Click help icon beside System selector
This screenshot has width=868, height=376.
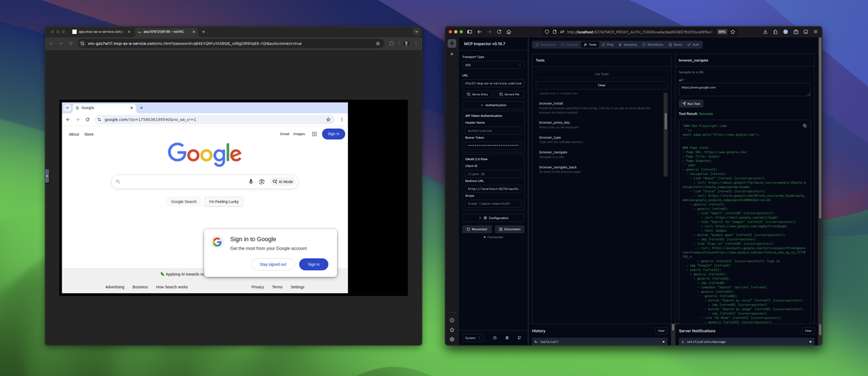point(495,338)
